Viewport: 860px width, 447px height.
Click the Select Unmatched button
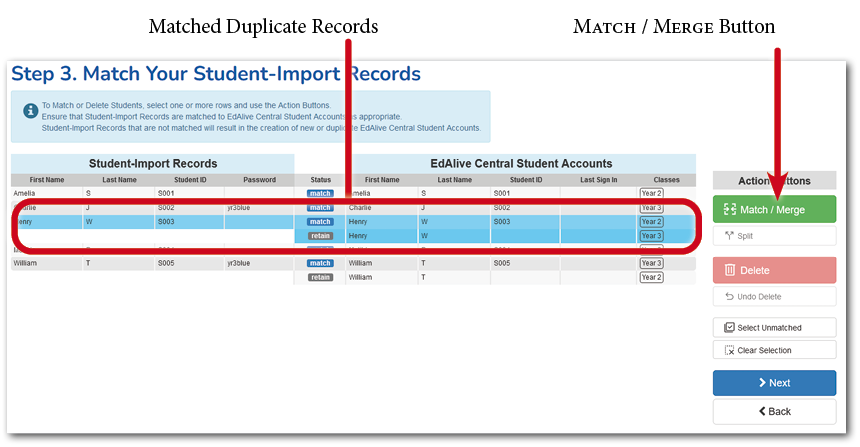point(774,327)
